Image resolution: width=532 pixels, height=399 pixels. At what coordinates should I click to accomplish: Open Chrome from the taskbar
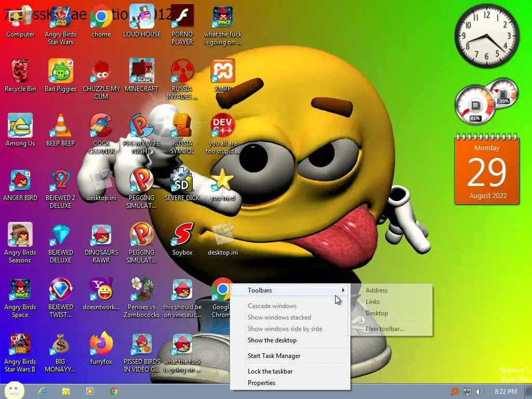click(x=114, y=391)
